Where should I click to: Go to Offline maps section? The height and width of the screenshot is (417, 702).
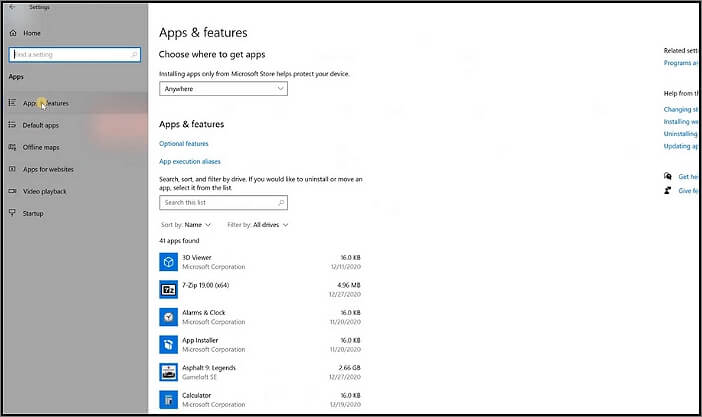(x=40, y=147)
